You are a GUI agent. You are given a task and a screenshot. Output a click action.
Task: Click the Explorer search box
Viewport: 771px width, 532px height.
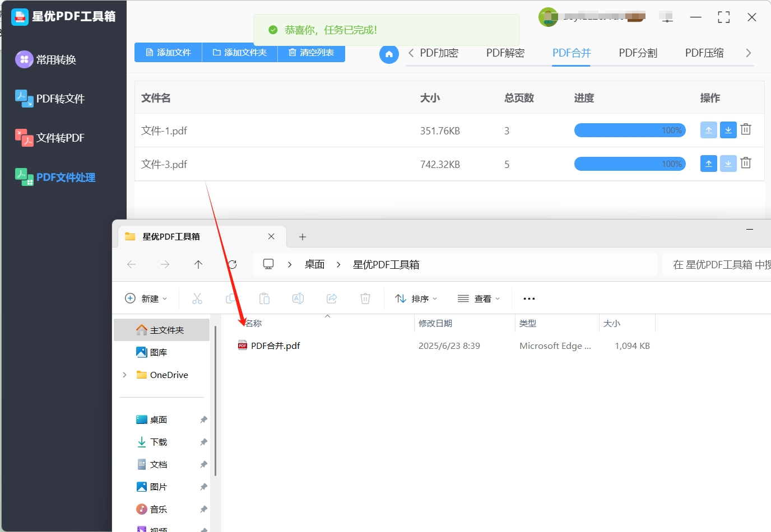(x=717, y=264)
